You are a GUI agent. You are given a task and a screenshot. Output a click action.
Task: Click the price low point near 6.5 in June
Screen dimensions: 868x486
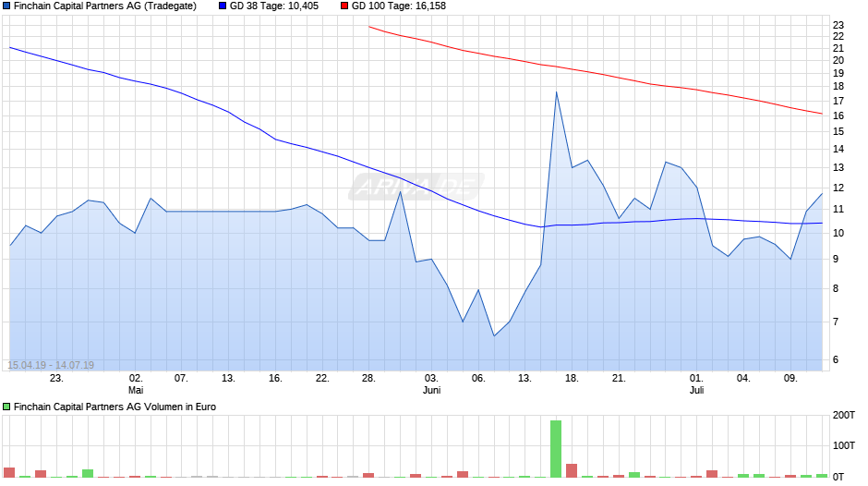[494, 335]
